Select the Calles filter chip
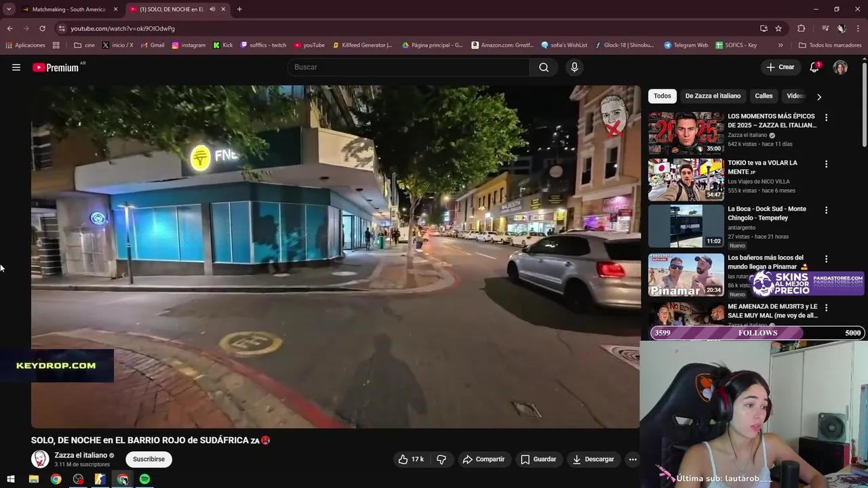Viewport: 868px width, 488px height. pyautogui.click(x=764, y=96)
